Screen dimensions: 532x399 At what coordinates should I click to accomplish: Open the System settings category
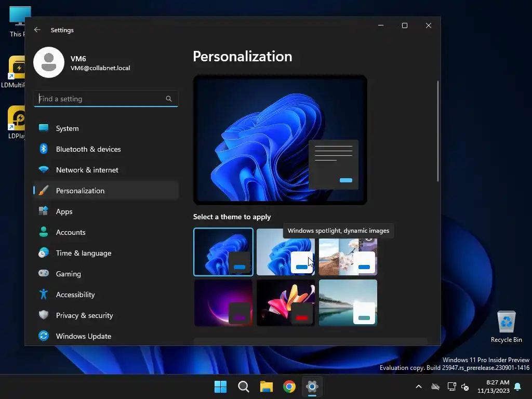pos(106,128)
